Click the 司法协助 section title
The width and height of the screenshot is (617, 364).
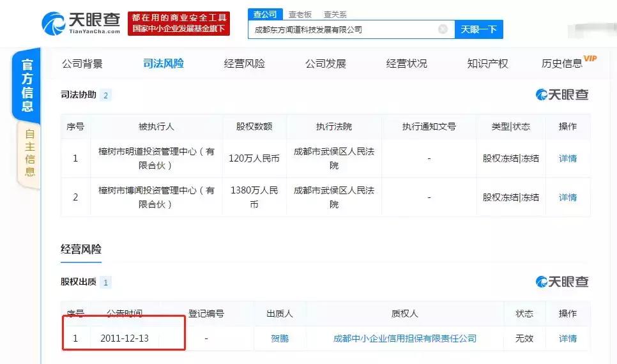[x=79, y=95]
